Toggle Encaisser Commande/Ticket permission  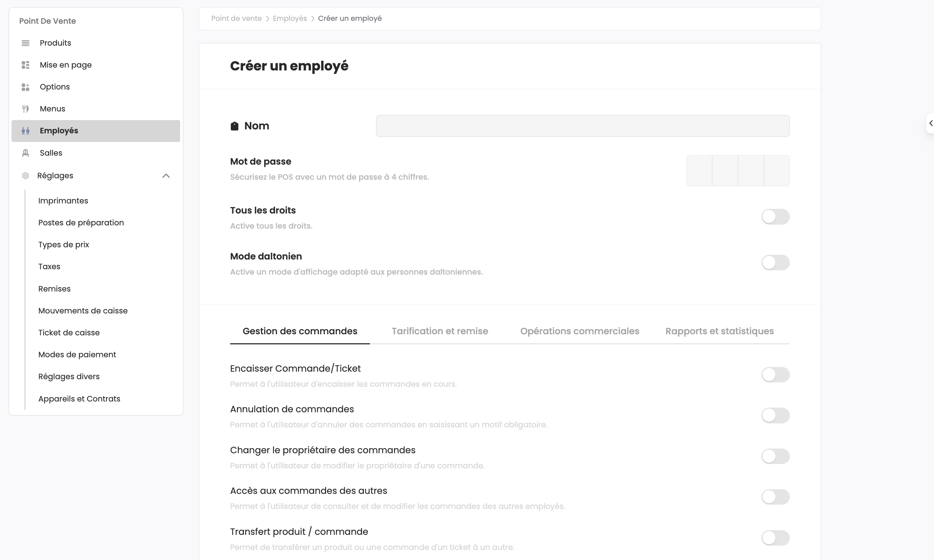point(775,375)
